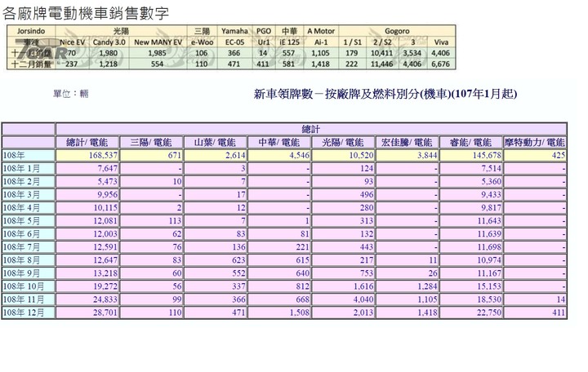Click the Yamaha brand header cell
Viewport: 588px width, 372px height.
(234, 31)
